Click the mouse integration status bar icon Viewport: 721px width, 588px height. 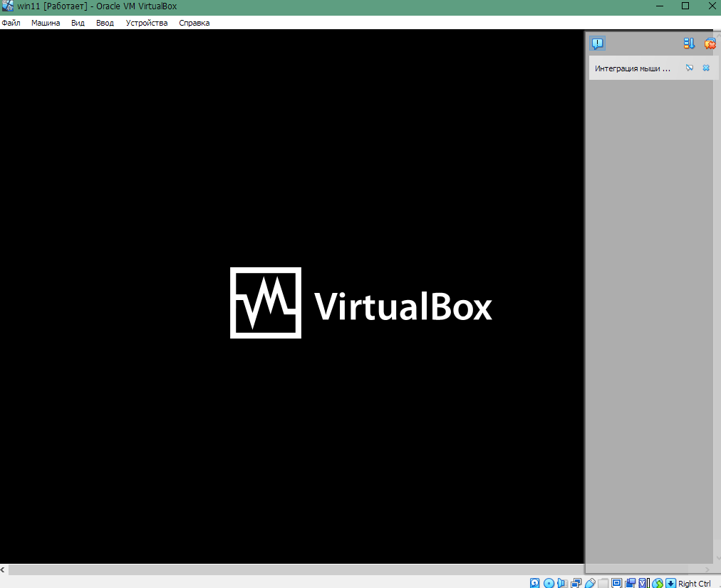pos(658,583)
